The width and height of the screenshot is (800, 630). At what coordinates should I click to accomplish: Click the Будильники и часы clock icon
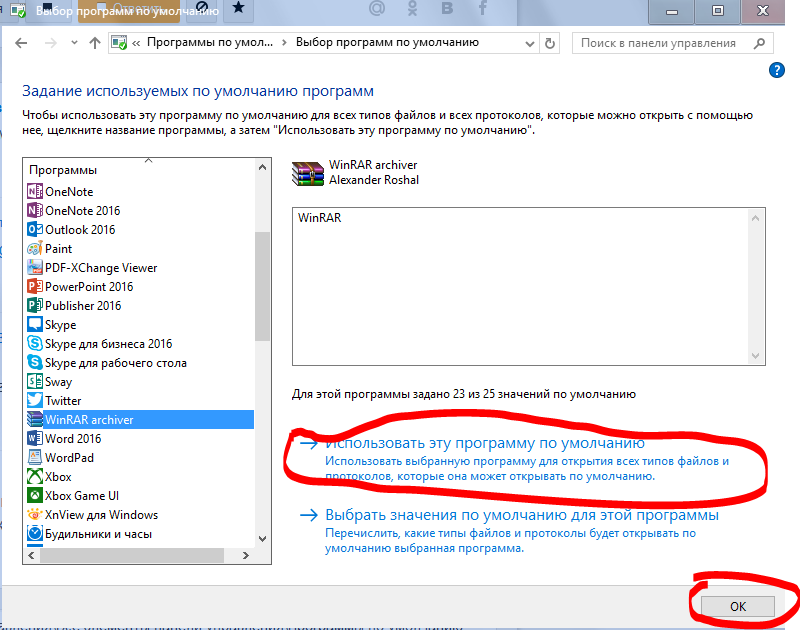(35, 533)
